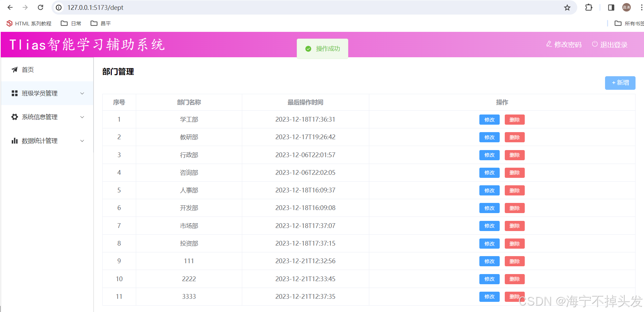Click the 部门管理 page heading
The height and width of the screenshot is (312, 644).
118,71
